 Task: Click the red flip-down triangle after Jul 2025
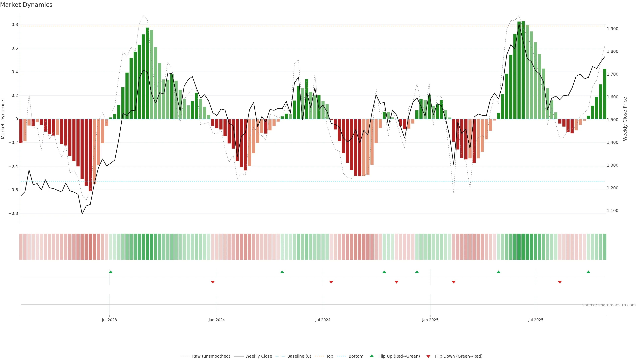click(x=560, y=282)
